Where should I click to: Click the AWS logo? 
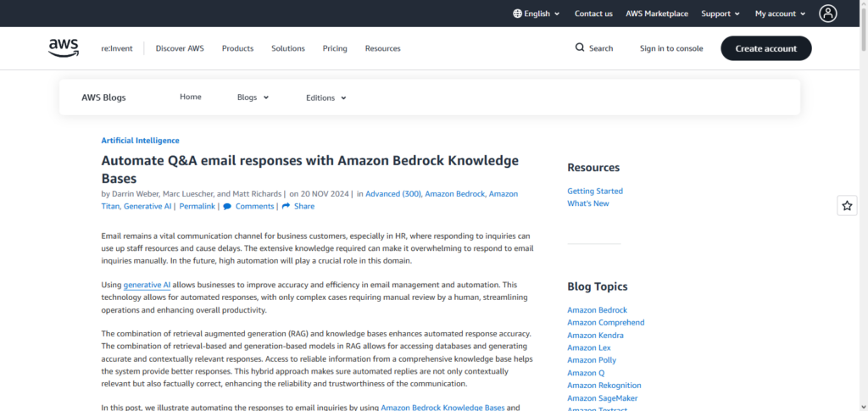click(x=63, y=48)
